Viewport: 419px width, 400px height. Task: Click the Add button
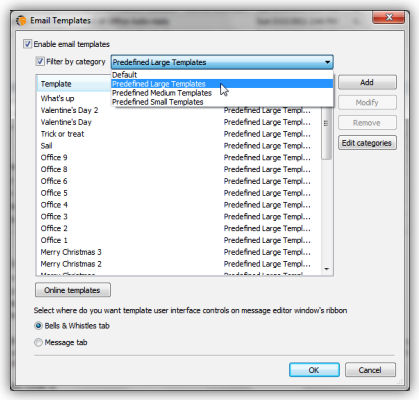click(x=367, y=82)
